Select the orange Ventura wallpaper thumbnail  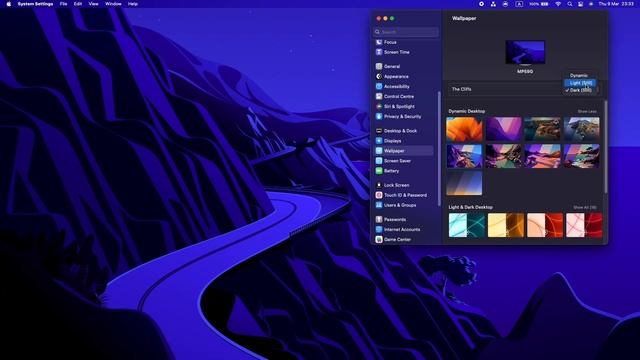pos(464,129)
